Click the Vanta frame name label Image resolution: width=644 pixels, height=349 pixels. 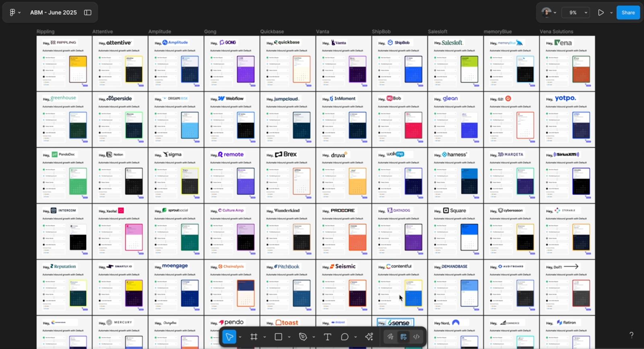[322, 31]
